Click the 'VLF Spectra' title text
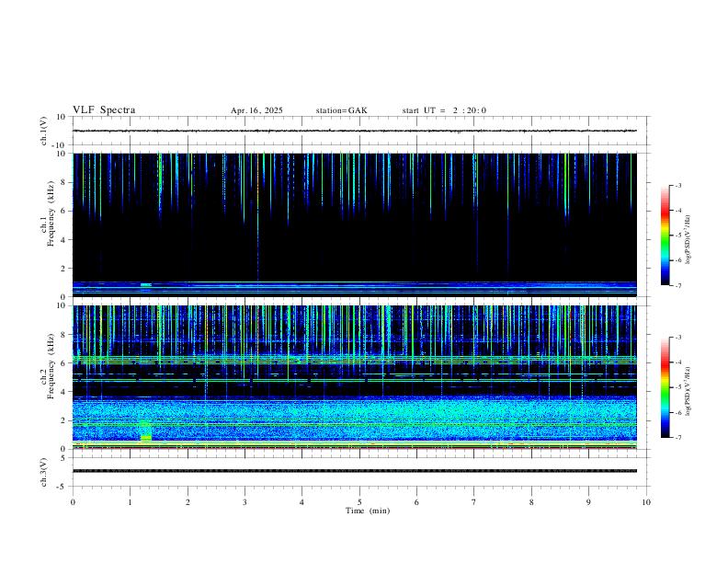728x563 pixels. pyautogui.click(x=104, y=110)
